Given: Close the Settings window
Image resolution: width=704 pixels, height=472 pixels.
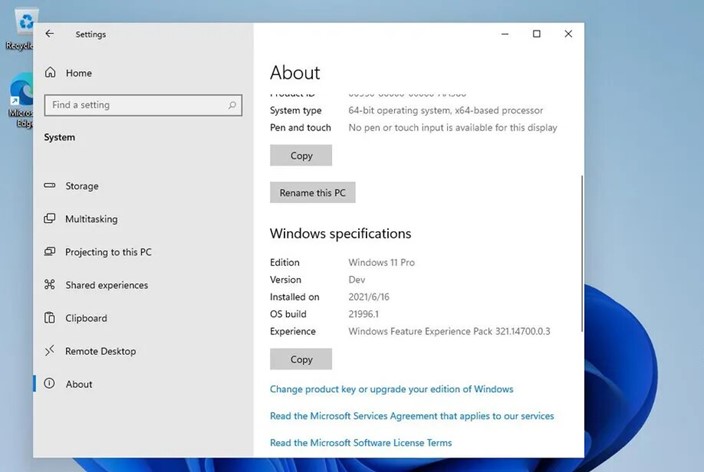Looking at the screenshot, I should (x=568, y=34).
